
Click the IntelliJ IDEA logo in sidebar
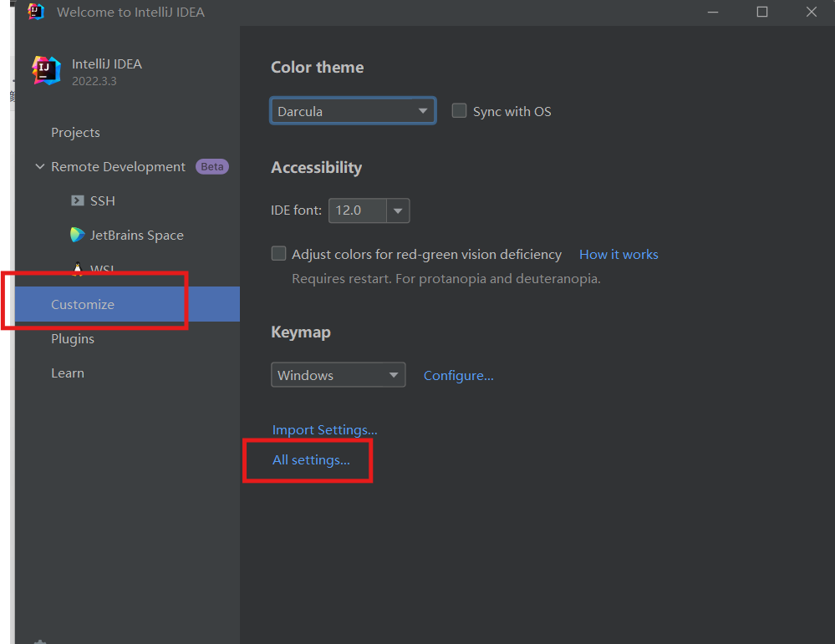(x=46, y=71)
